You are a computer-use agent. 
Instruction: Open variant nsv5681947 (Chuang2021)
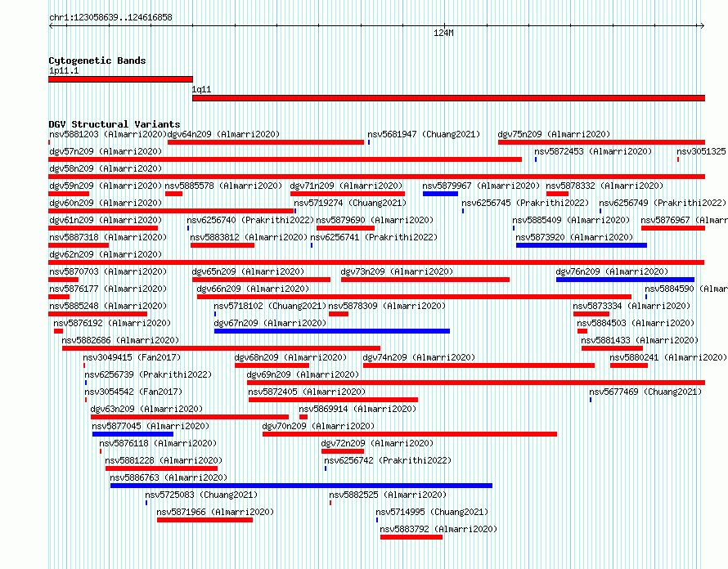424,134
